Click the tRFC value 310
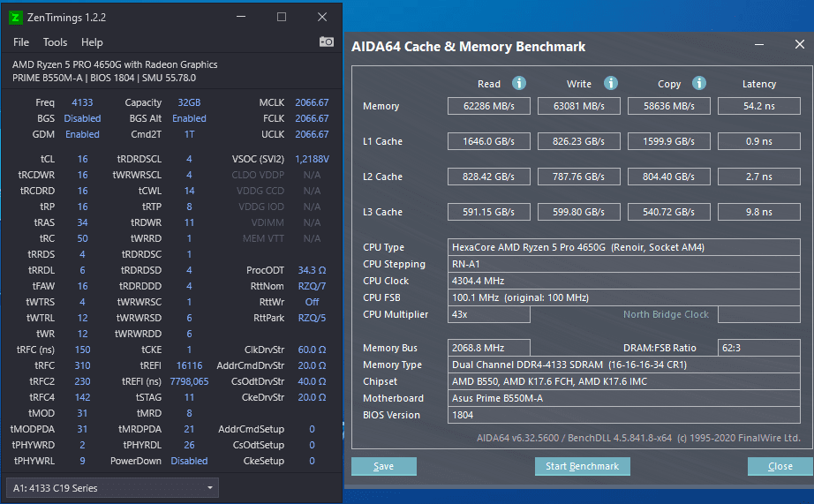 click(82, 365)
